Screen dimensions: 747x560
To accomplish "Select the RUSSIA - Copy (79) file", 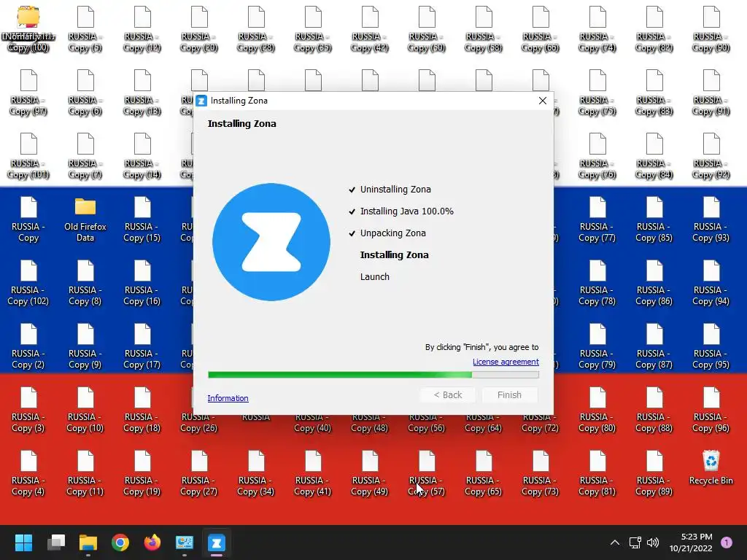I will point(597,346).
